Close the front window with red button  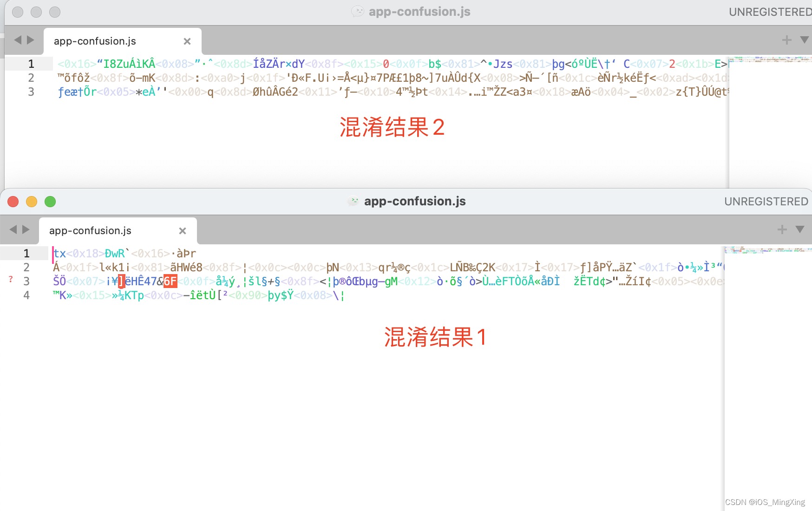(x=13, y=201)
